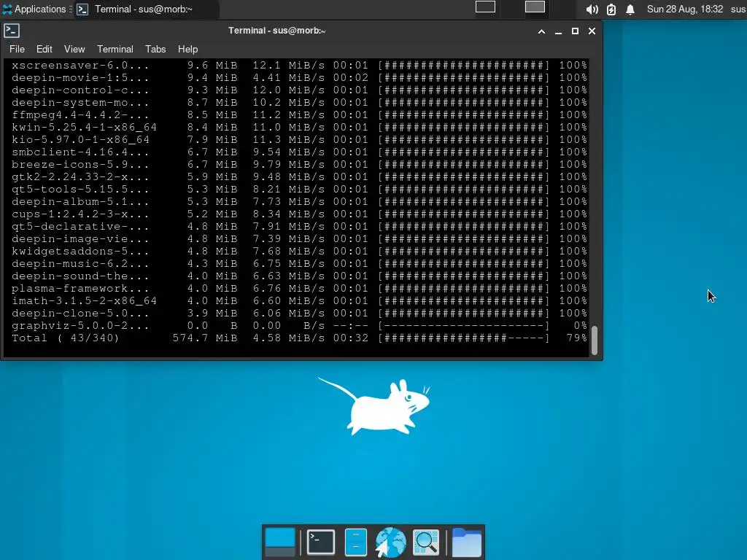The width and height of the screenshot is (747, 560).
Task: Click the qt5-tools-5.15.5... package line
Action: 299,189
